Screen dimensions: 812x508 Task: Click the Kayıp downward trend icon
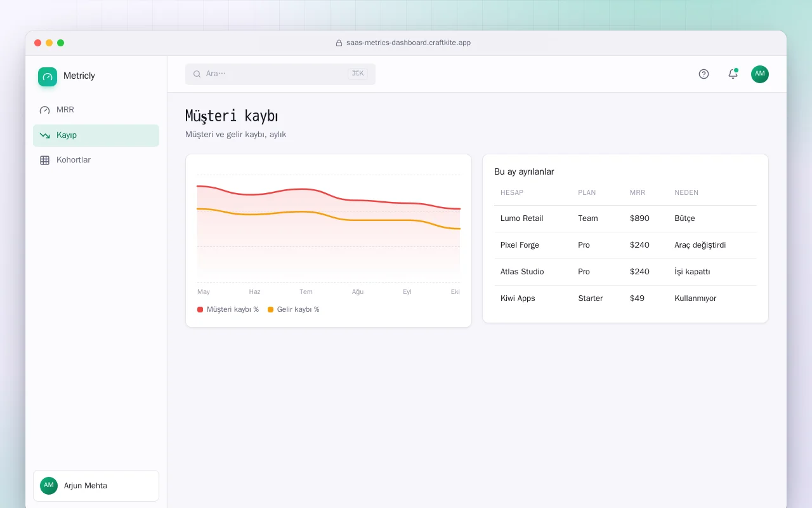tap(44, 135)
